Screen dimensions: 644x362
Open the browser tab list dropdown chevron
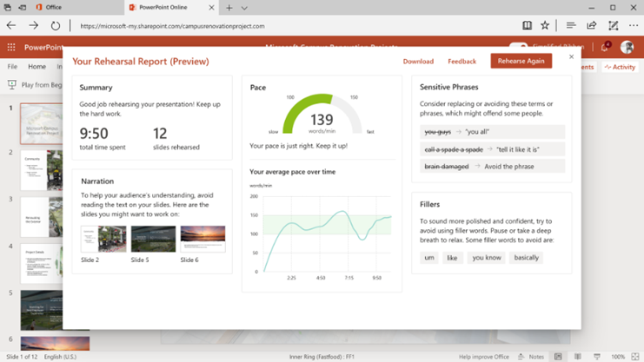pos(244,8)
